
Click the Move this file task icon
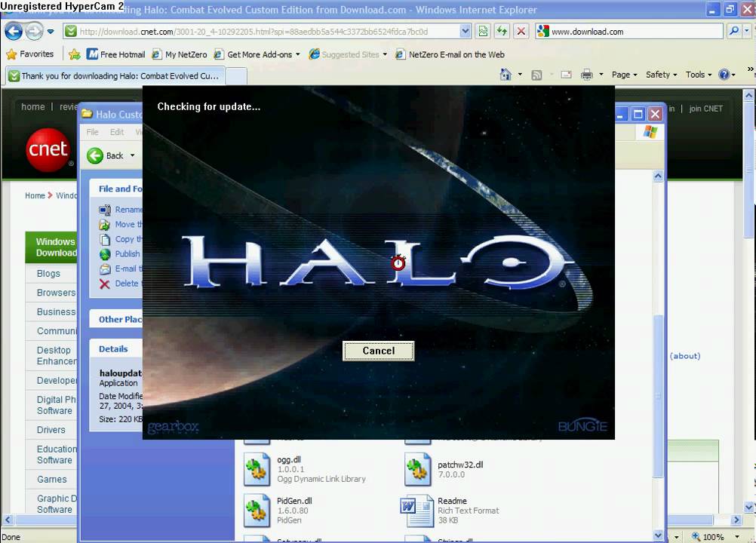pos(105,225)
